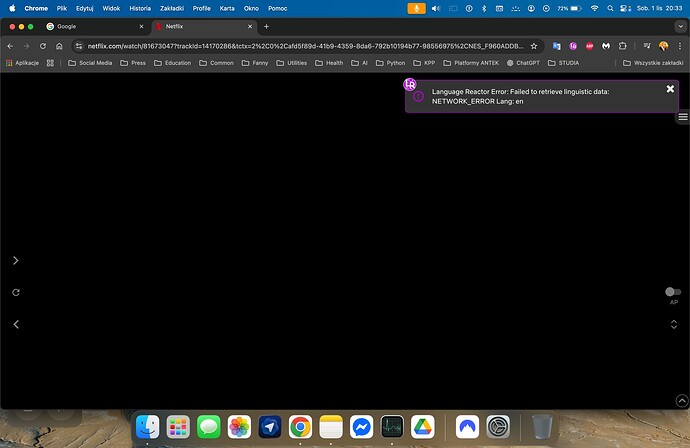
Task: Bookmark this page with the star icon
Action: pos(534,46)
